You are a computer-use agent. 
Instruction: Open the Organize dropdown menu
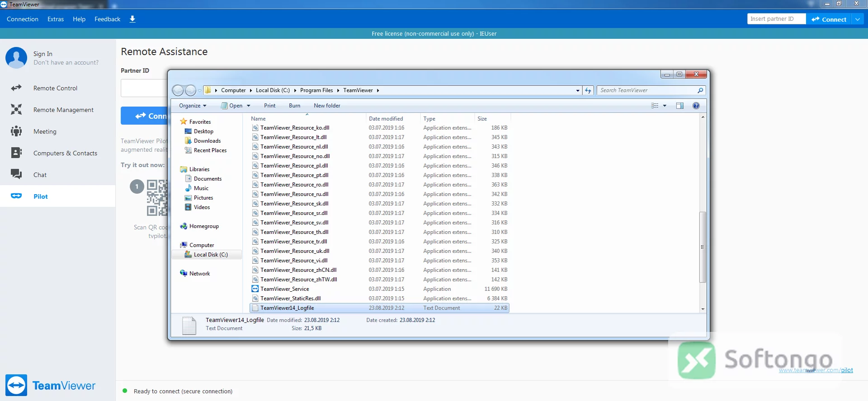pos(193,106)
